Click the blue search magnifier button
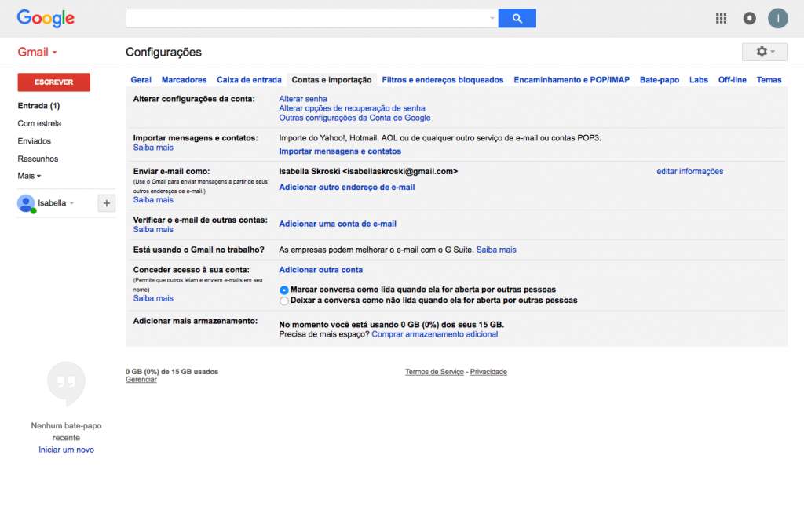The image size is (804, 532). point(517,19)
